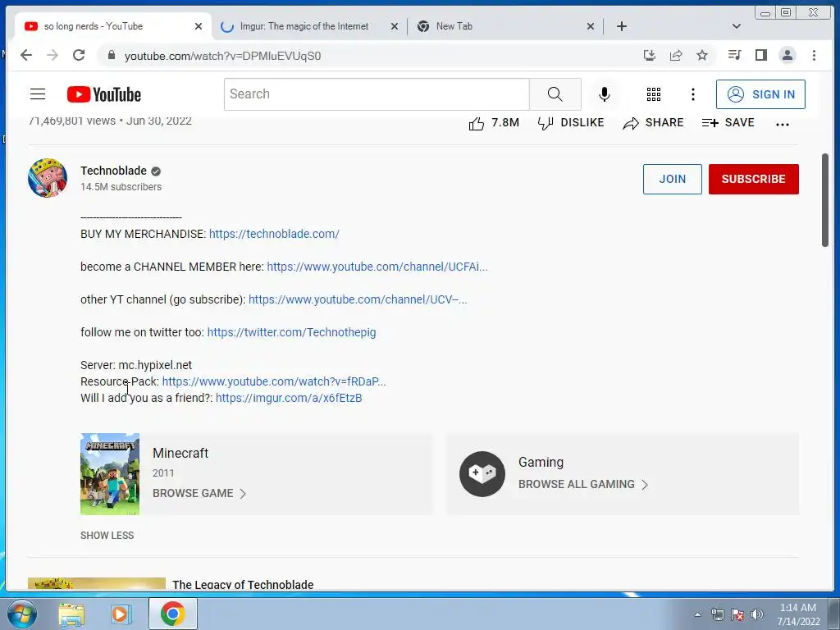
Task: Close the Imgur tab
Action: 395,26
